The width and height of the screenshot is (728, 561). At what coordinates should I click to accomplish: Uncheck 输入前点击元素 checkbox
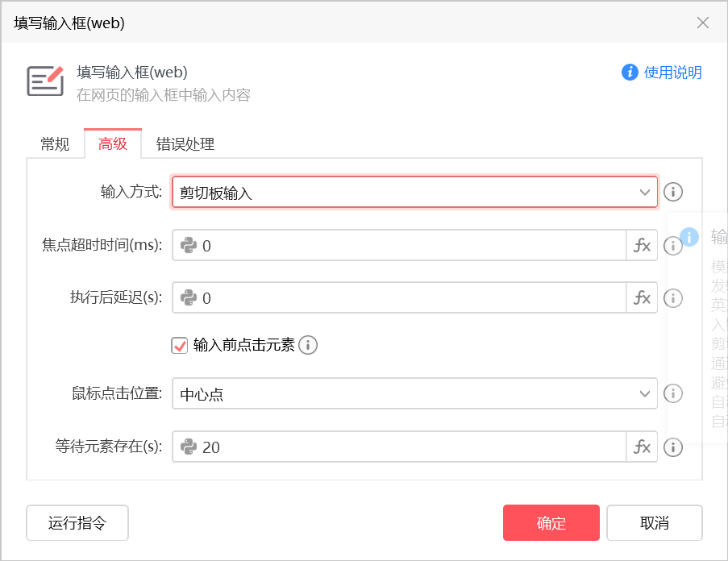click(x=180, y=346)
